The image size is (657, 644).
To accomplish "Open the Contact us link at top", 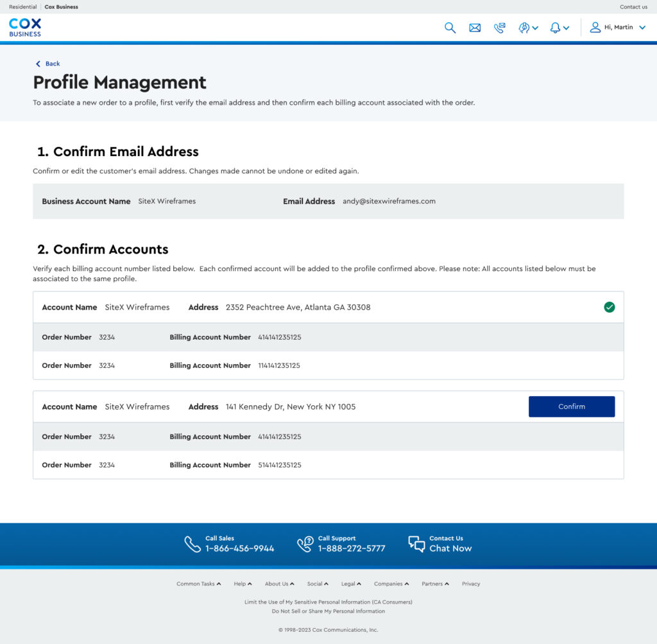I will click(x=633, y=7).
